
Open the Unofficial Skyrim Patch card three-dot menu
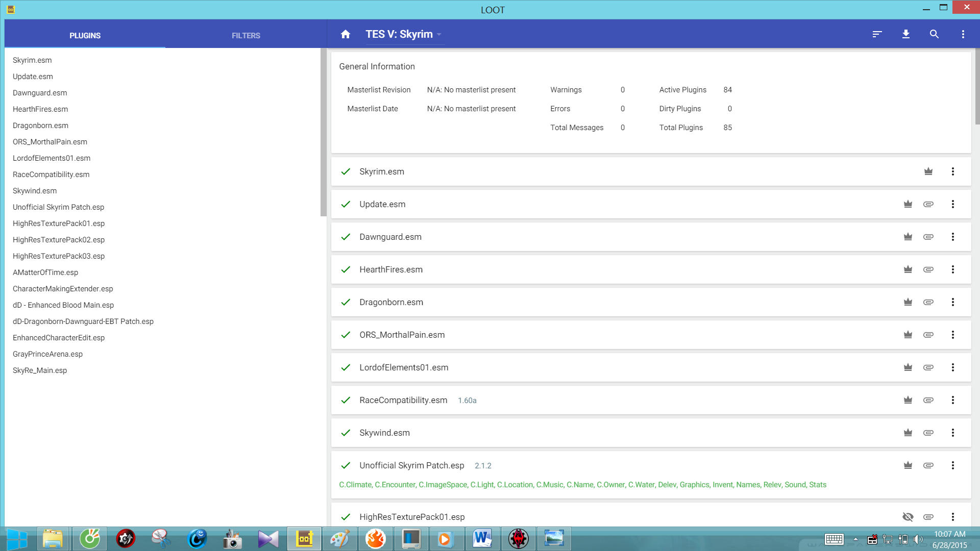coord(952,465)
